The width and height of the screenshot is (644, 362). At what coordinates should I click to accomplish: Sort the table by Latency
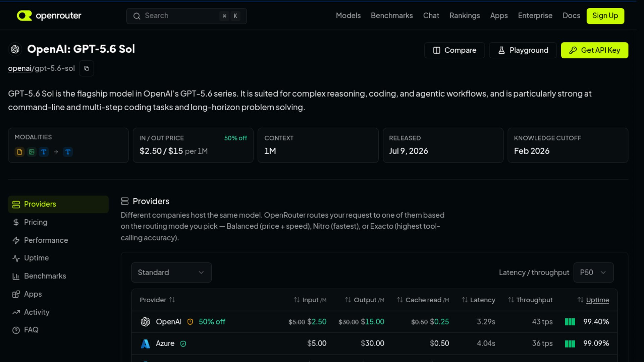pos(478,300)
